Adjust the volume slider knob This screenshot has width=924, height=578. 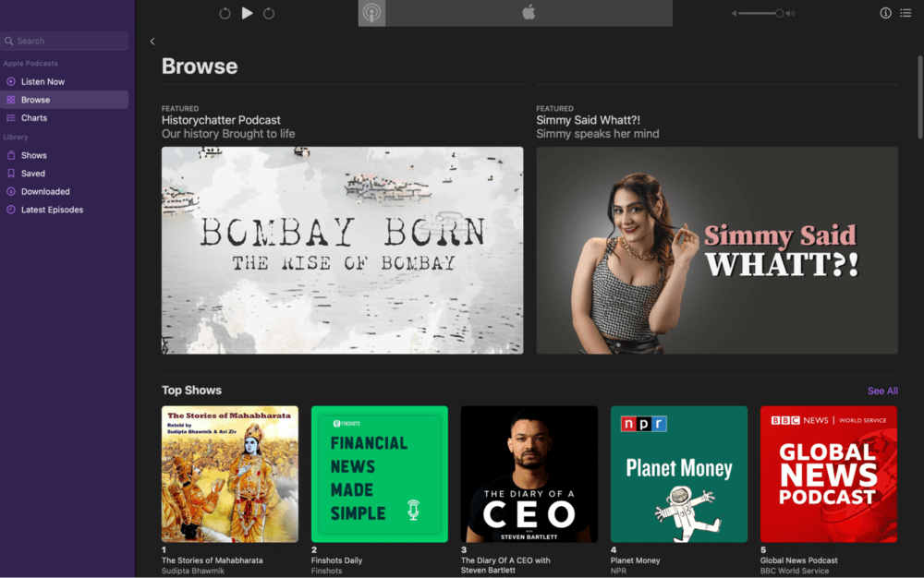click(x=779, y=13)
